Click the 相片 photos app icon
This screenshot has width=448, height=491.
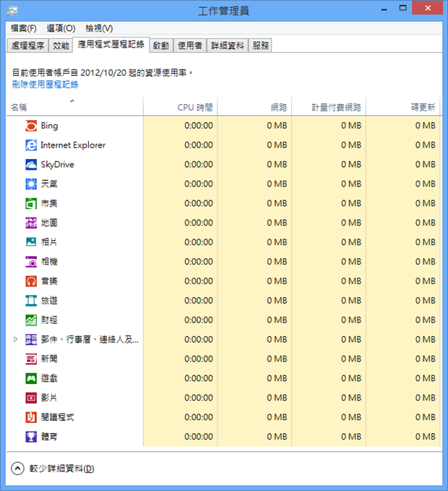31,242
